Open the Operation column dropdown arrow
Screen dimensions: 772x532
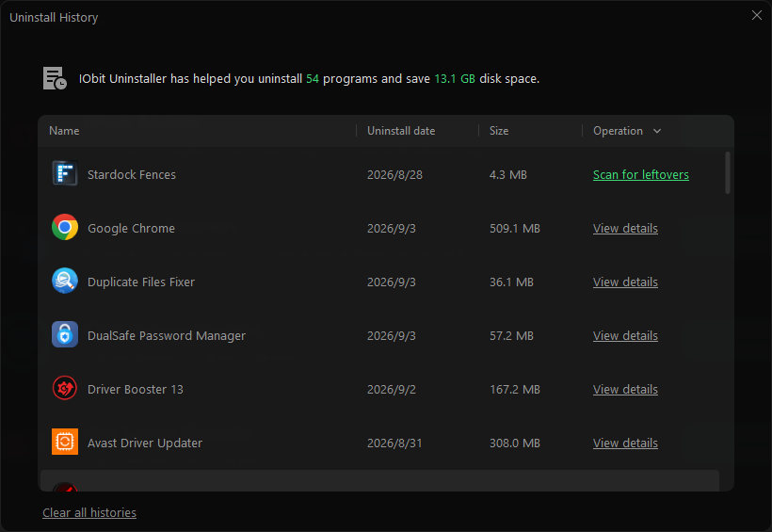(x=657, y=131)
